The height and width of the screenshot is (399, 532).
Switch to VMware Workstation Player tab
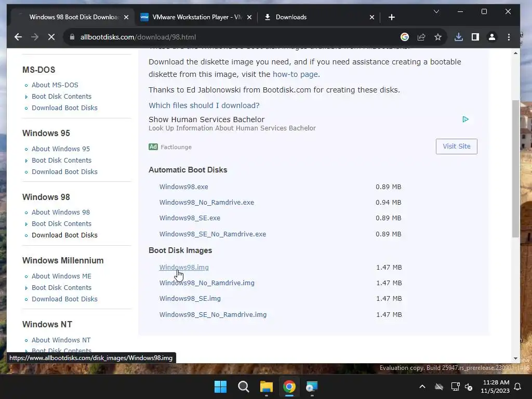[196, 17]
